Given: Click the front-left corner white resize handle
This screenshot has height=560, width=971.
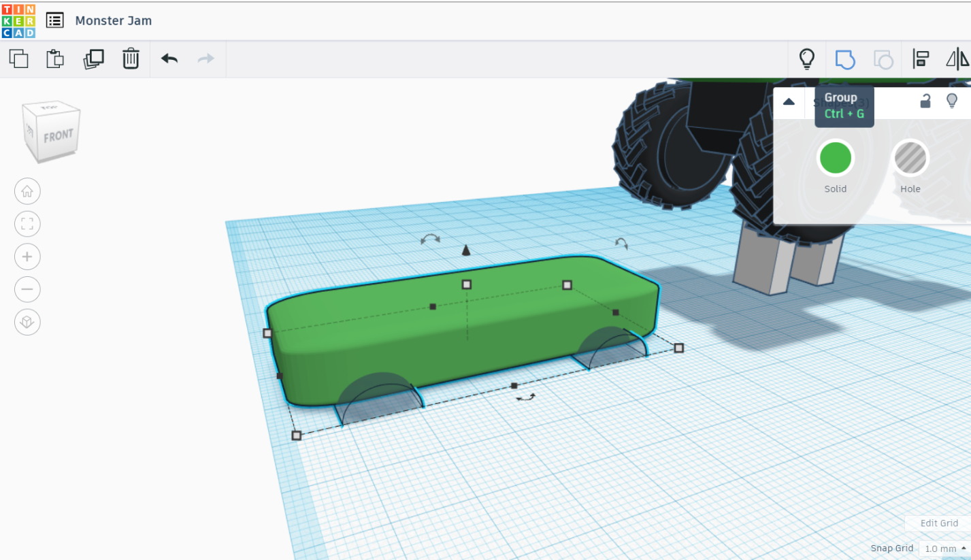Looking at the screenshot, I should coord(297,435).
